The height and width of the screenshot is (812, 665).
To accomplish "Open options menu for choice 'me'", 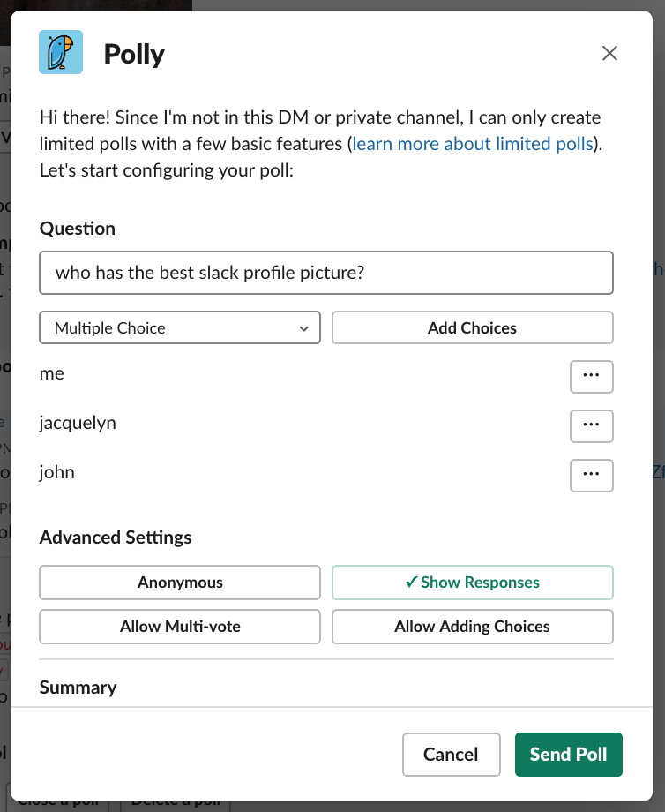I will pos(592,377).
